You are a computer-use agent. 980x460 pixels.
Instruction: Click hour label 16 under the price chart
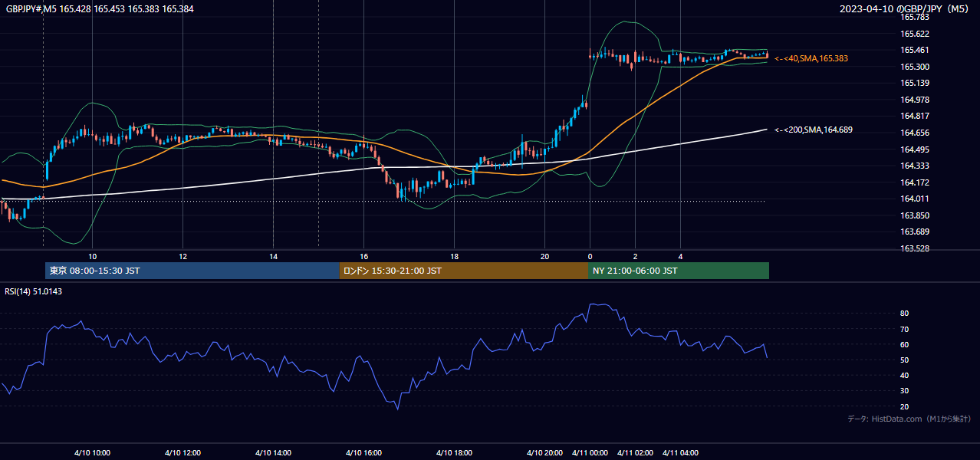(363, 256)
